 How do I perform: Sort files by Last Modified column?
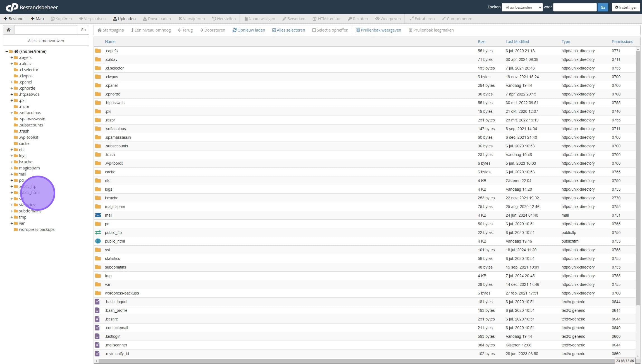point(517,42)
